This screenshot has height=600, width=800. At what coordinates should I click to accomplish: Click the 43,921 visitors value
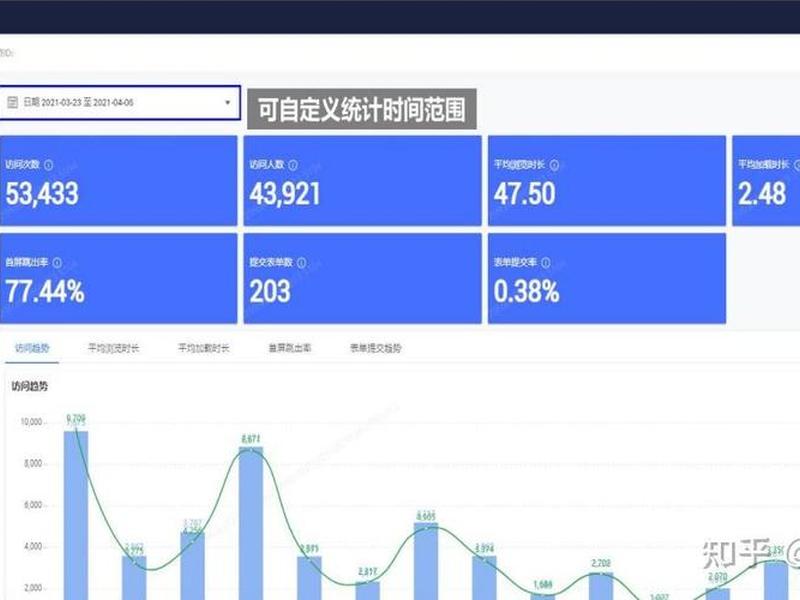pos(285,194)
